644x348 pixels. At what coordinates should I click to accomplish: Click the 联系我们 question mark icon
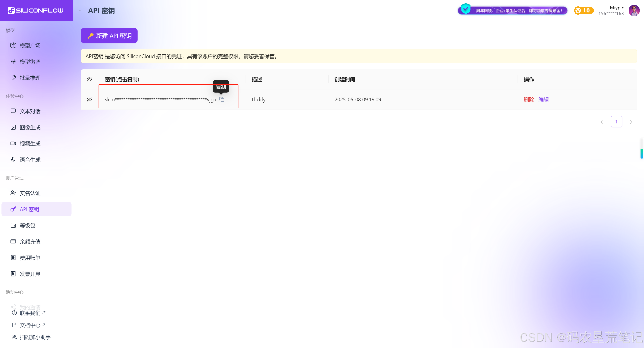pyautogui.click(x=14, y=313)
